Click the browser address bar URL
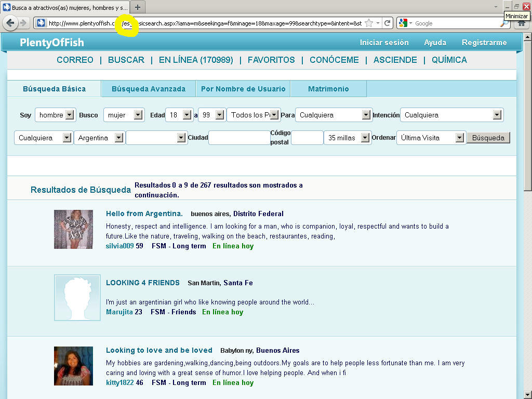 [x=205, y=23]
